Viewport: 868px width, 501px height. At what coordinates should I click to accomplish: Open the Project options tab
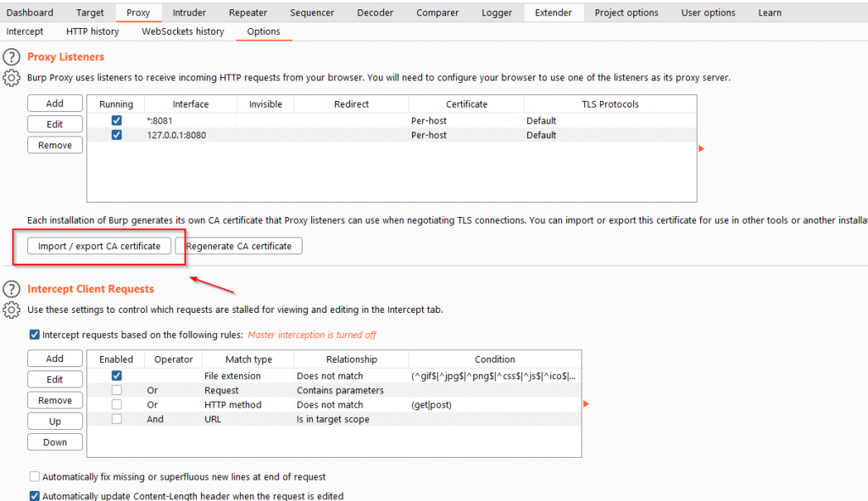click(x=626, y=12)
